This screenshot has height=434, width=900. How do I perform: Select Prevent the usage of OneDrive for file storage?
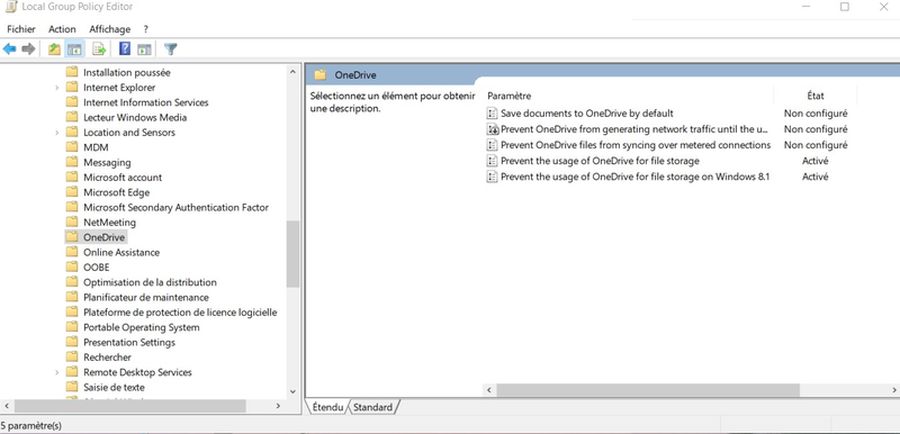pos(600,161)
